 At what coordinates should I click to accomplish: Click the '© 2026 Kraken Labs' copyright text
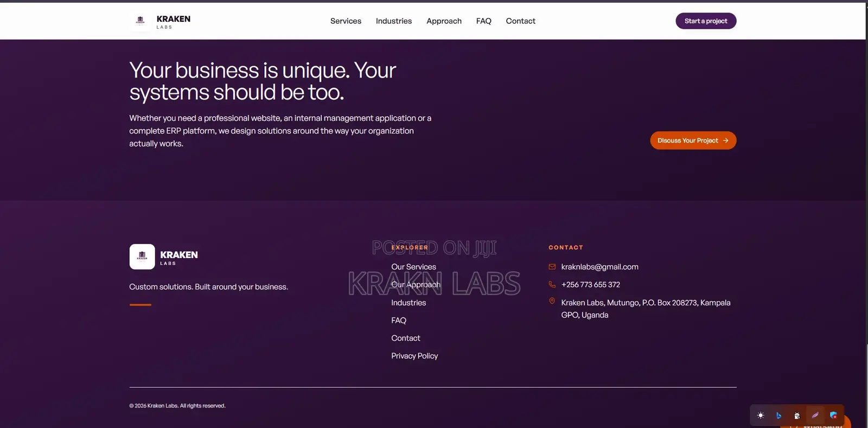177,406
